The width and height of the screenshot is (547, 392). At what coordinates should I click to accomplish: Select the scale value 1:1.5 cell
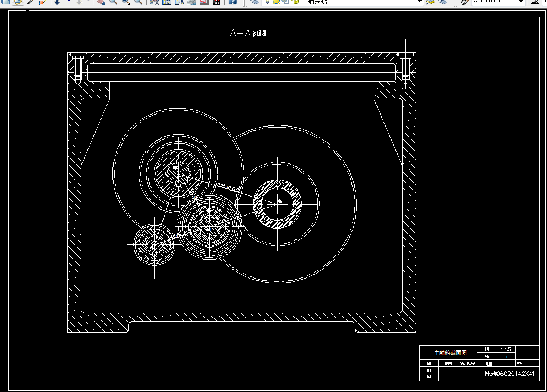click(x=506, y=349)
